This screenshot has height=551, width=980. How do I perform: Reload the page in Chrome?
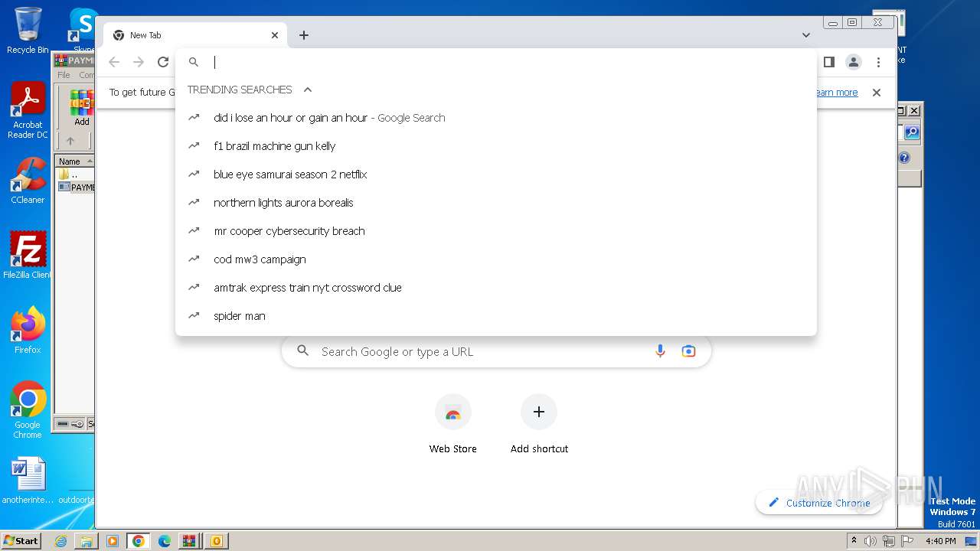(162, 62)
